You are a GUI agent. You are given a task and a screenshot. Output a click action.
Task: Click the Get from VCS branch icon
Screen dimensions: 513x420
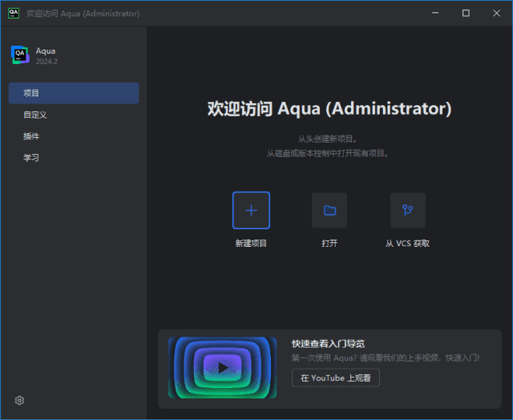tap(407, 210)
